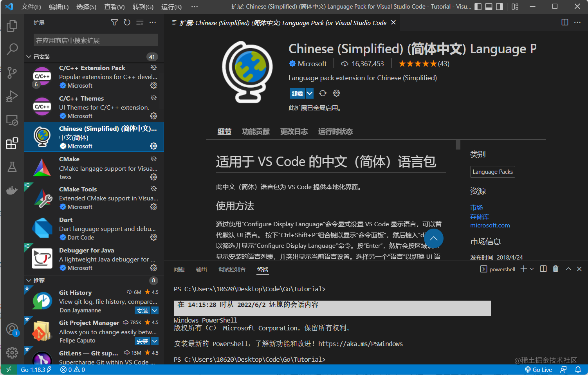Click Go Live in status bar
The image size is (588, 375).
coord(538,370)
